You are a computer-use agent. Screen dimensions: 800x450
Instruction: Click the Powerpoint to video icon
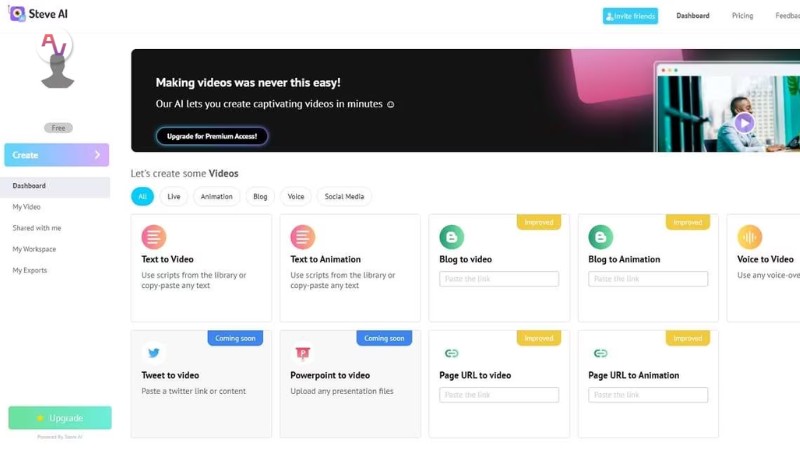[303, 353]
